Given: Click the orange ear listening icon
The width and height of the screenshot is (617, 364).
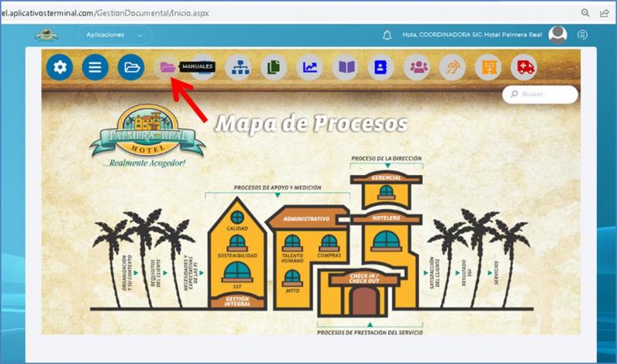Looking at the screenshot, I should tap(453, 67).
